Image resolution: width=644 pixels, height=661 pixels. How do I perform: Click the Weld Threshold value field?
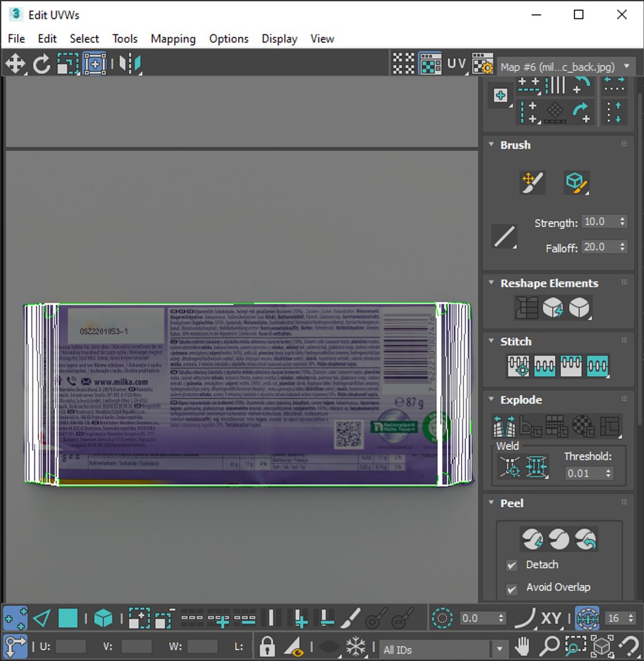pos(584,473)
